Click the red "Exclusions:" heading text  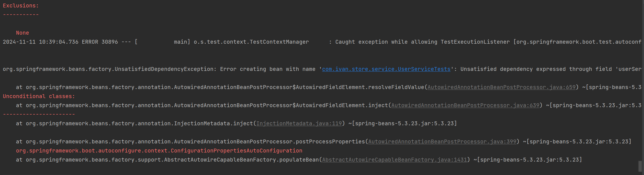pyautogui.click(x=21, y=6)
